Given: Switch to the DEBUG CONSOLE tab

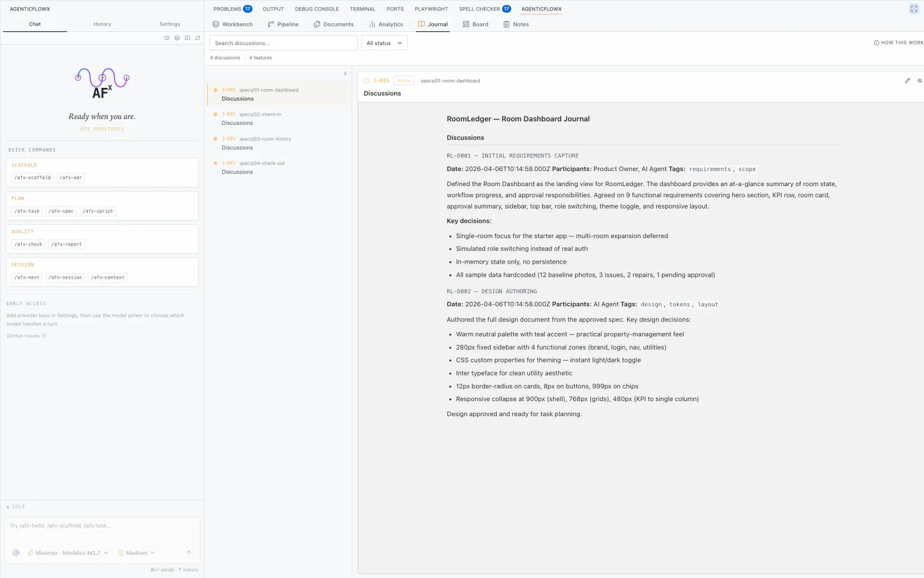Looking at the screenshot, I should point(317,9).
